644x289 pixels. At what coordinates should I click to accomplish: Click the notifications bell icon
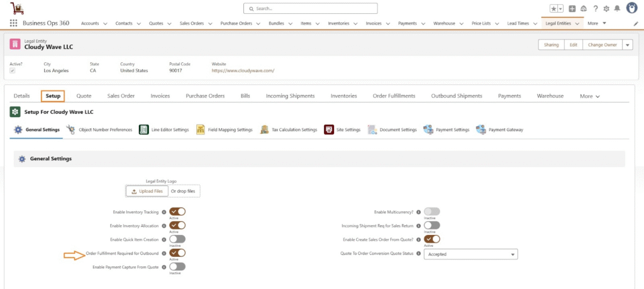point(617,9)
